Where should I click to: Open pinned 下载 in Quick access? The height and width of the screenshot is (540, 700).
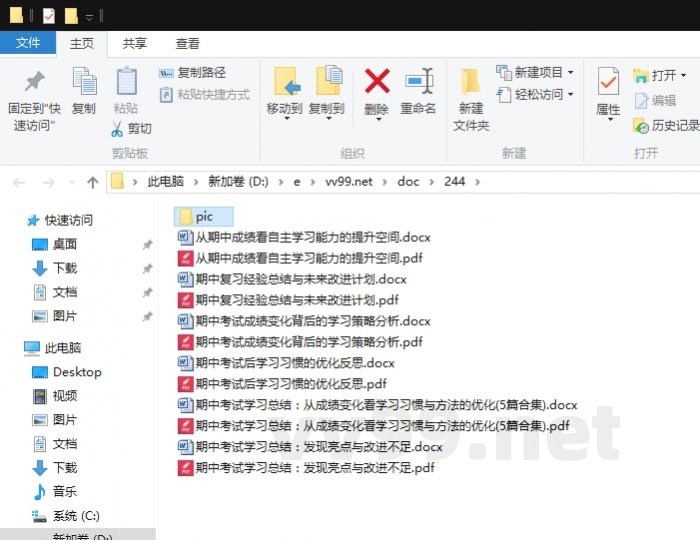[54, 268]
